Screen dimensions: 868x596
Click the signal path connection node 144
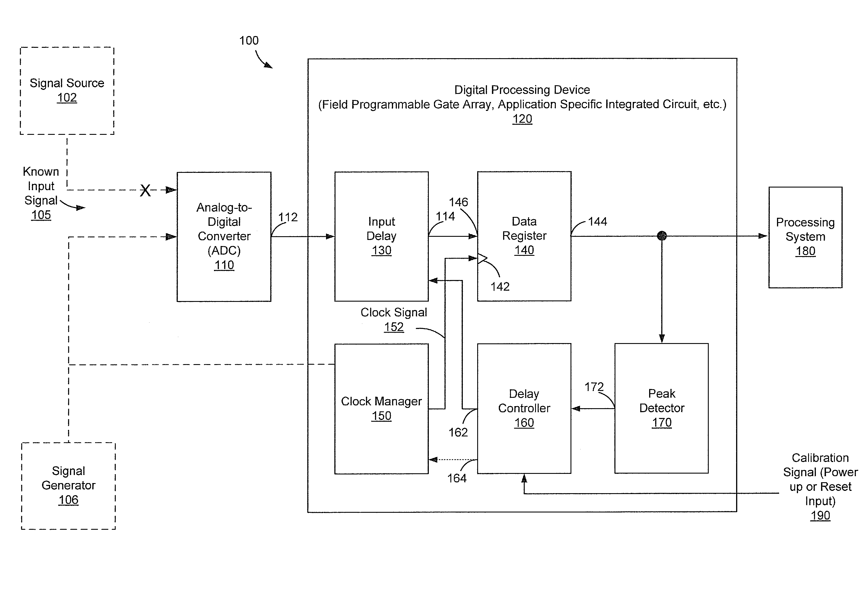click(x=662, y=231)
